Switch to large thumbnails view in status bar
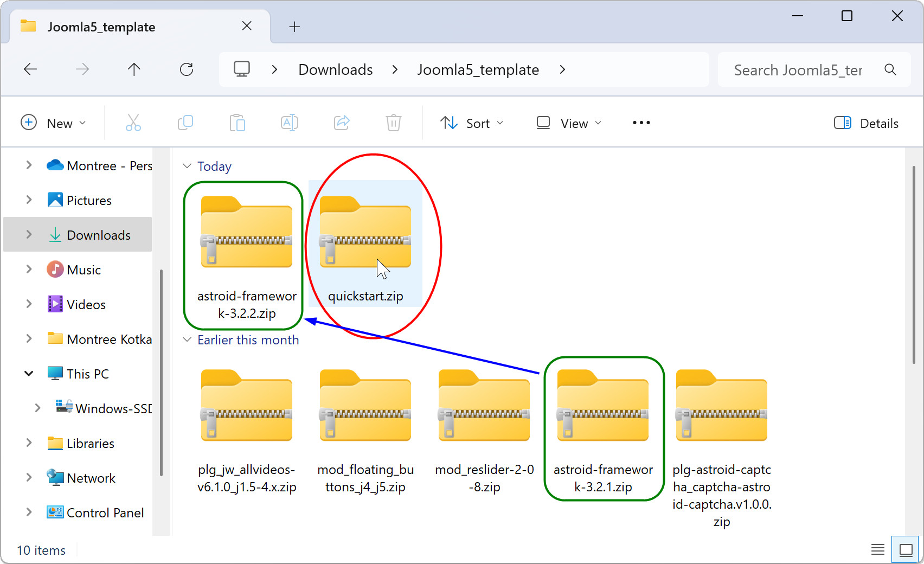 [905, 549]
